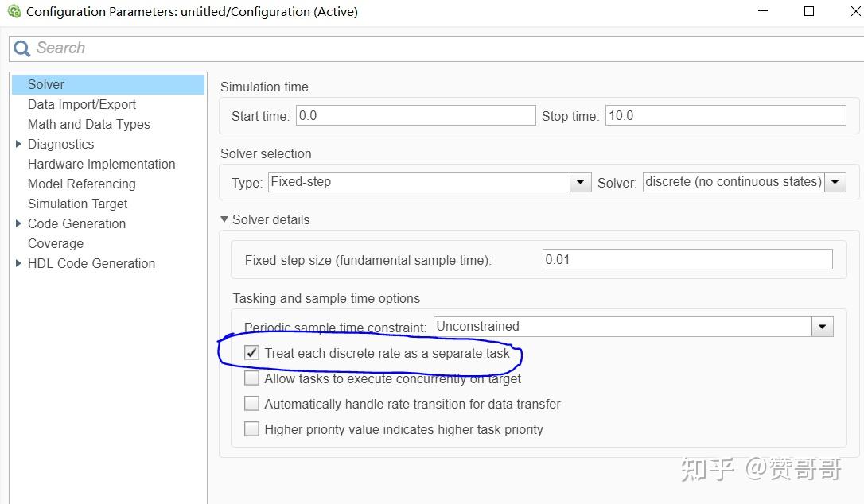Click the search magnifier icon

click(x=21, y=48)
